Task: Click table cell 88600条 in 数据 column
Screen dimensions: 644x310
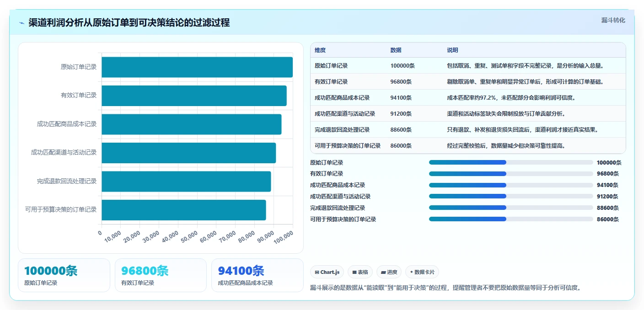Action: pos(401,130)
